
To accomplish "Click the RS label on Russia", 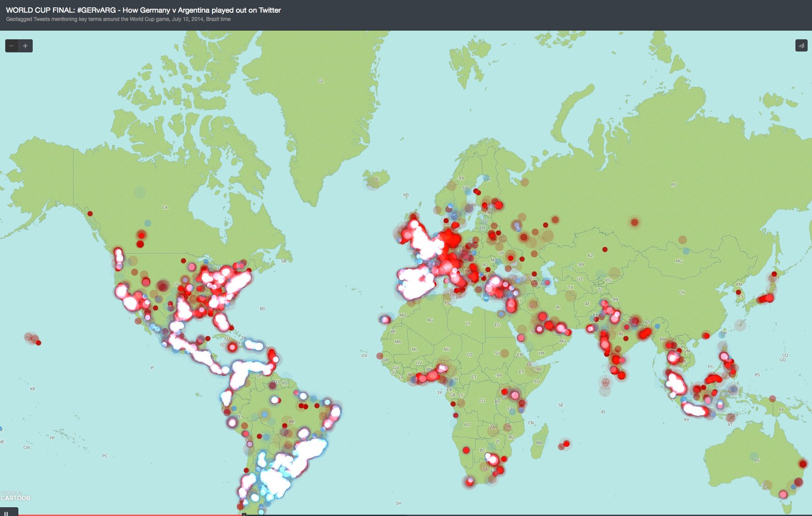I will (x=674, y=185).
